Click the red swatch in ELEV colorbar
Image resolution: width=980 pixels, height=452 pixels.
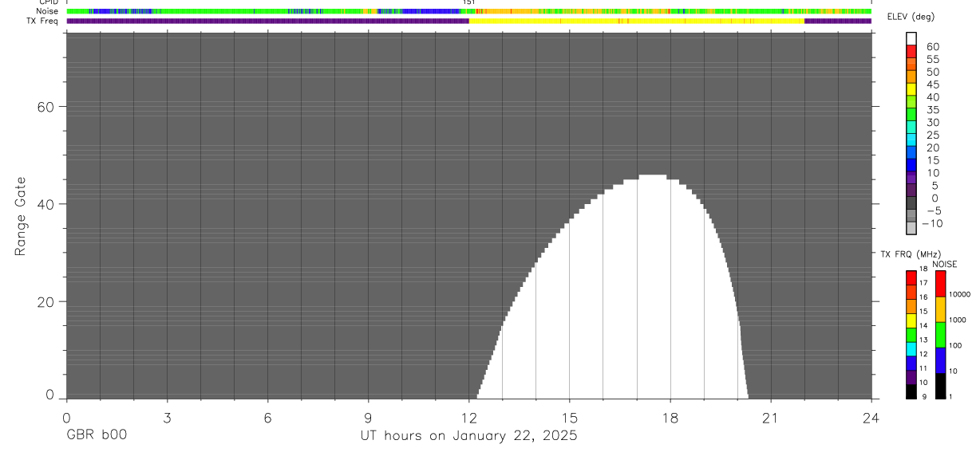911,52
